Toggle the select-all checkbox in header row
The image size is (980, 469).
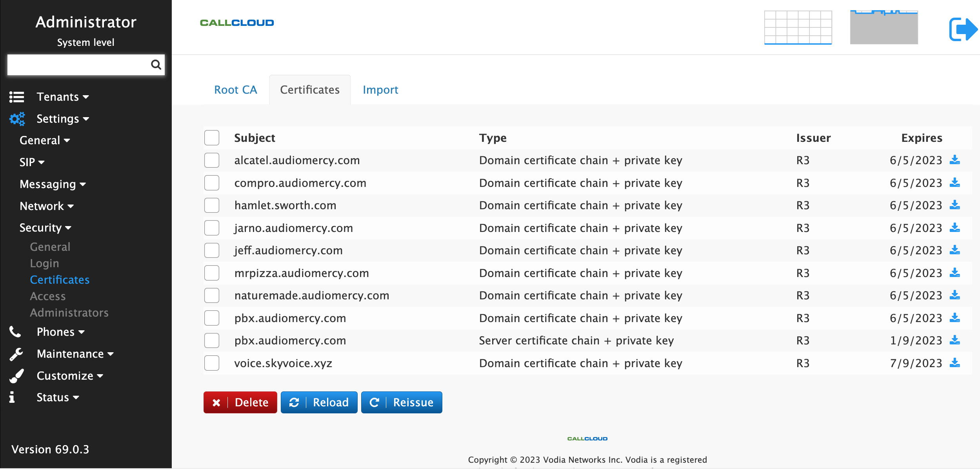pos(212,138)
